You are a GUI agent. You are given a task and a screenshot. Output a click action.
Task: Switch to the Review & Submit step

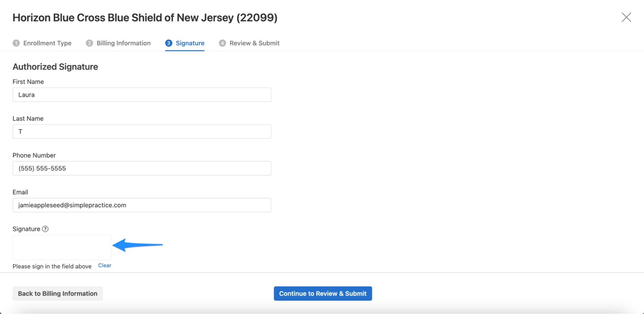tap(255, 43)
